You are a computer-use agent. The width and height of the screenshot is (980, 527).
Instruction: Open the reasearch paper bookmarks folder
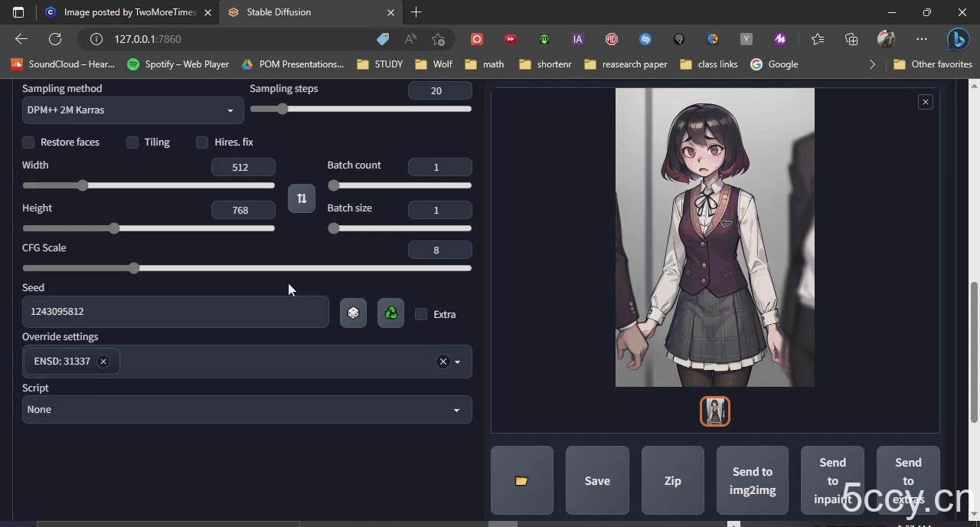point(626,64)
